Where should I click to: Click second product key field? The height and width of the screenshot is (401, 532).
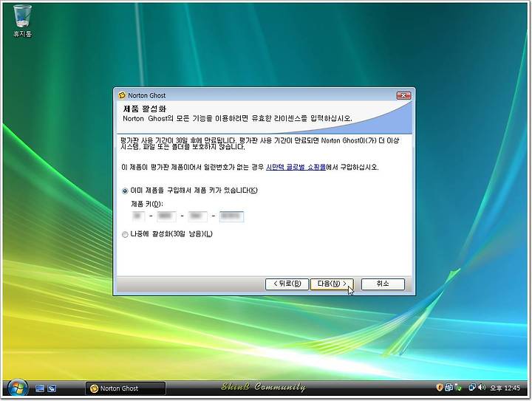(166, 216)
